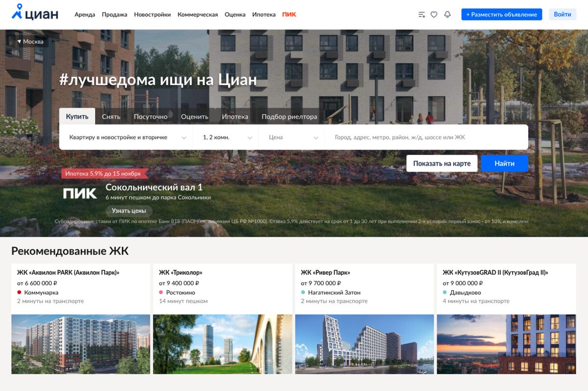Open the comparison list icon

(x=421, y=15)
